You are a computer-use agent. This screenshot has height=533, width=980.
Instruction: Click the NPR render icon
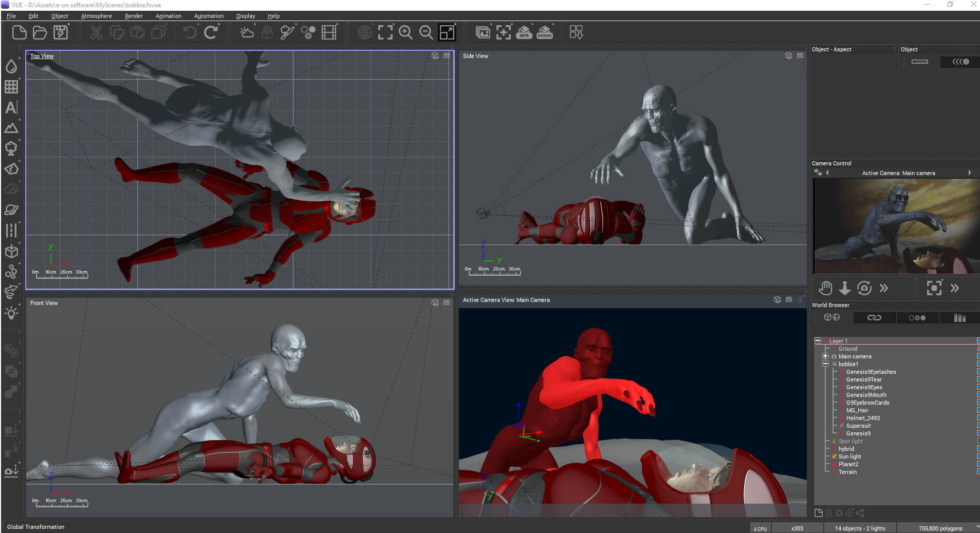pyautogui.click(x=524, y=32)
